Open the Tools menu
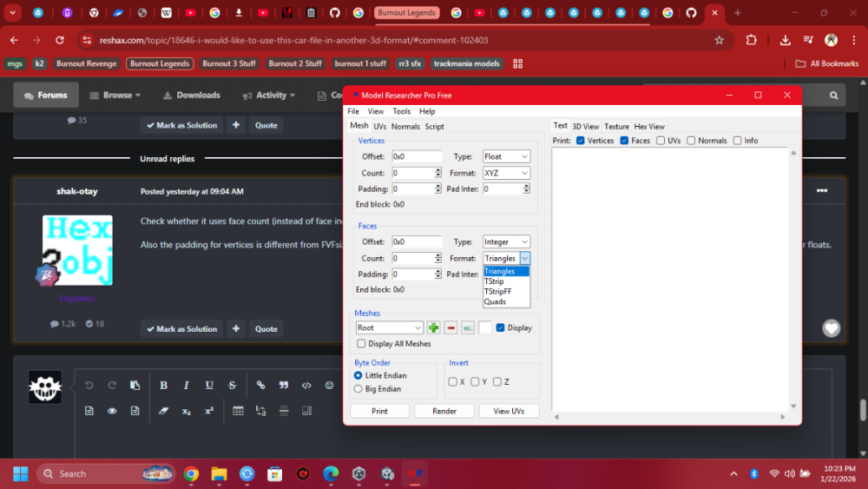This screenshot has width=868, height=489. 401,111
